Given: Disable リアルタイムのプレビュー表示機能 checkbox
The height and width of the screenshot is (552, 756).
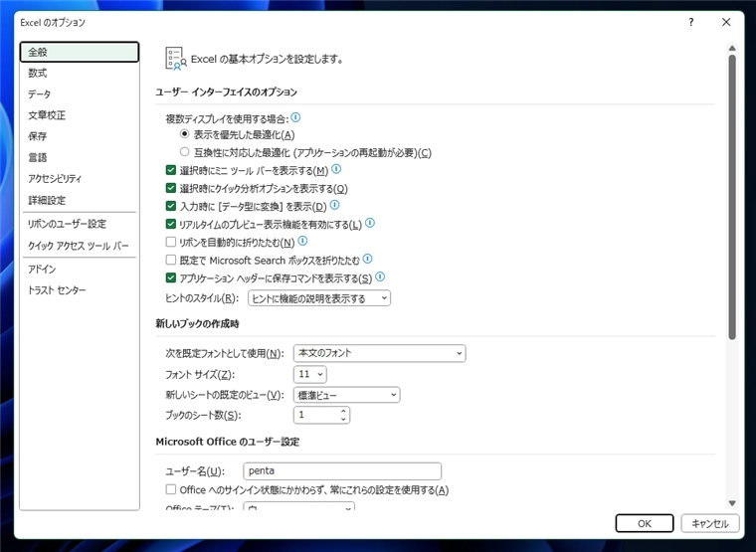Looking at the screenshot, I should pyautogui.click(x=171, y=224).
